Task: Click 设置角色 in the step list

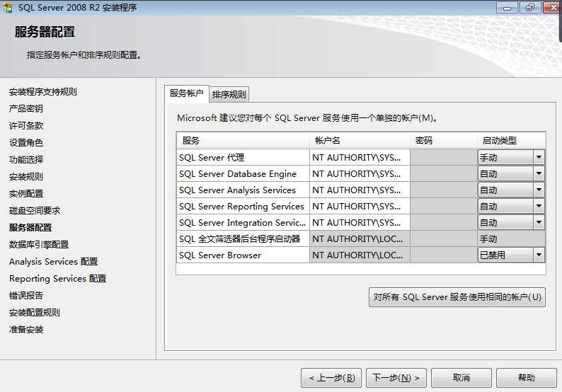Action: pyautogui.click(x=25, y=143)
